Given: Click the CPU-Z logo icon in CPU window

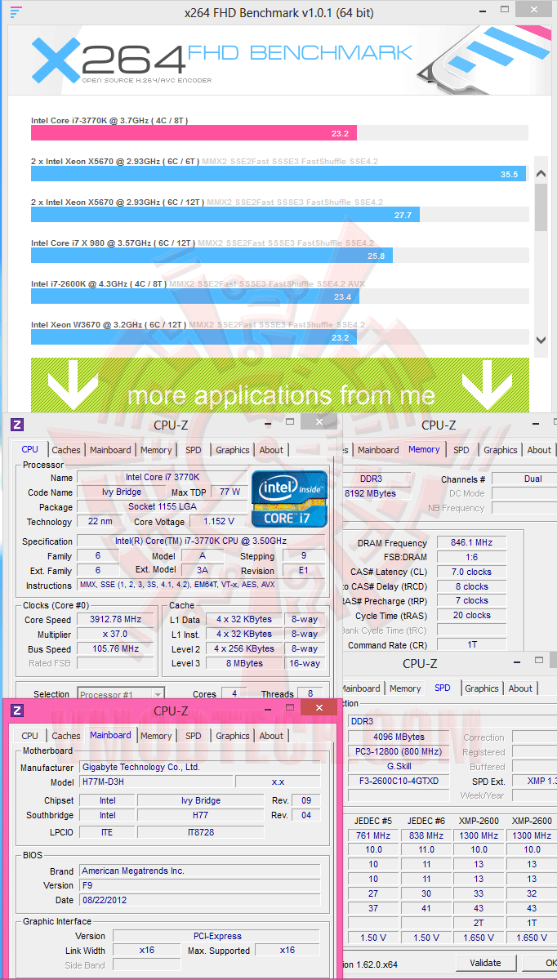Looking at the screenshot, I should point(18,425).
